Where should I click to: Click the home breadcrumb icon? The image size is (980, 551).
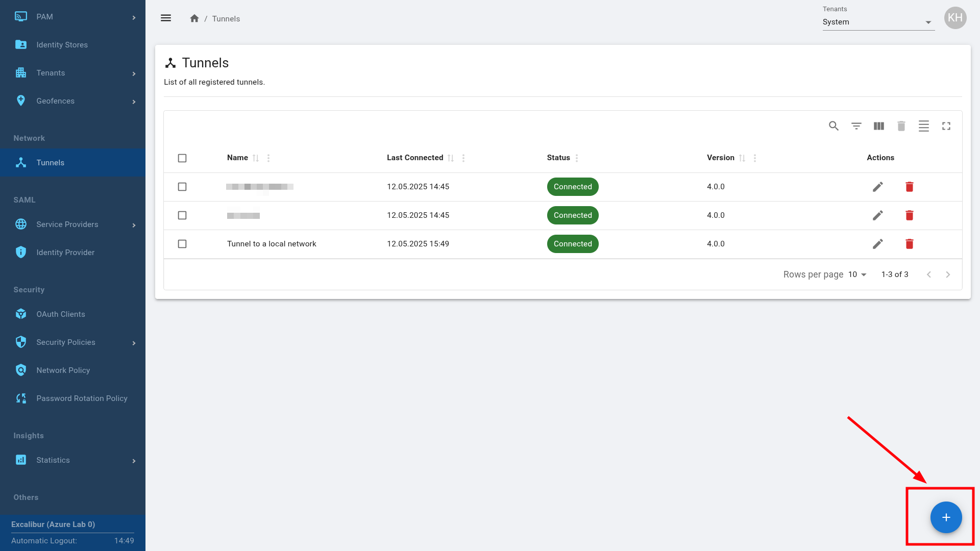coord(194,18)
